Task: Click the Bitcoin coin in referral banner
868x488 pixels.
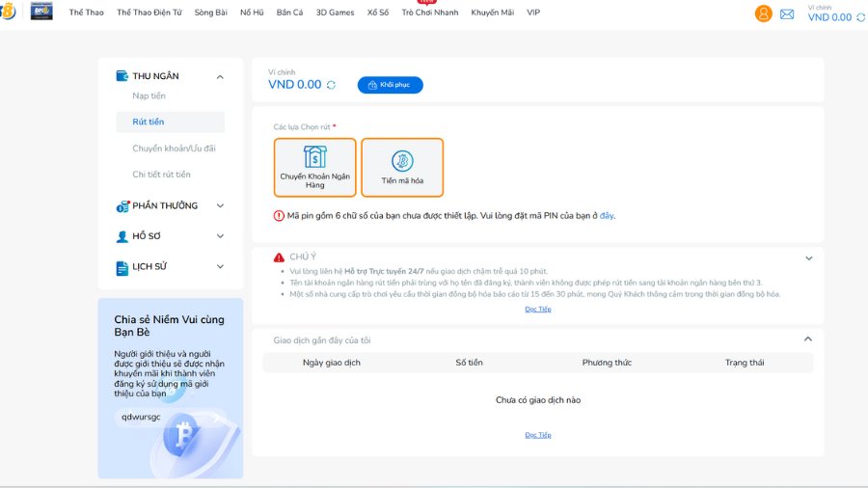Action: pos(182,435)
